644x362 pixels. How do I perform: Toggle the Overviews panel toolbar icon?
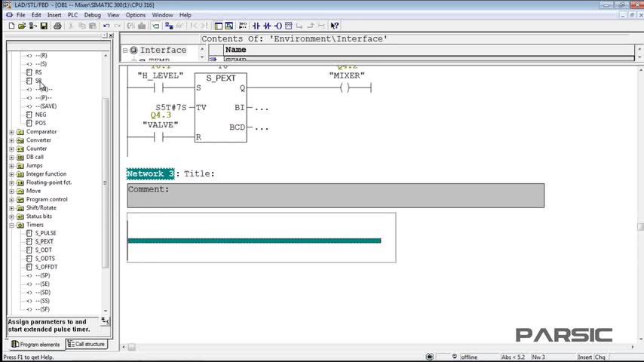[x=219, y=26]
